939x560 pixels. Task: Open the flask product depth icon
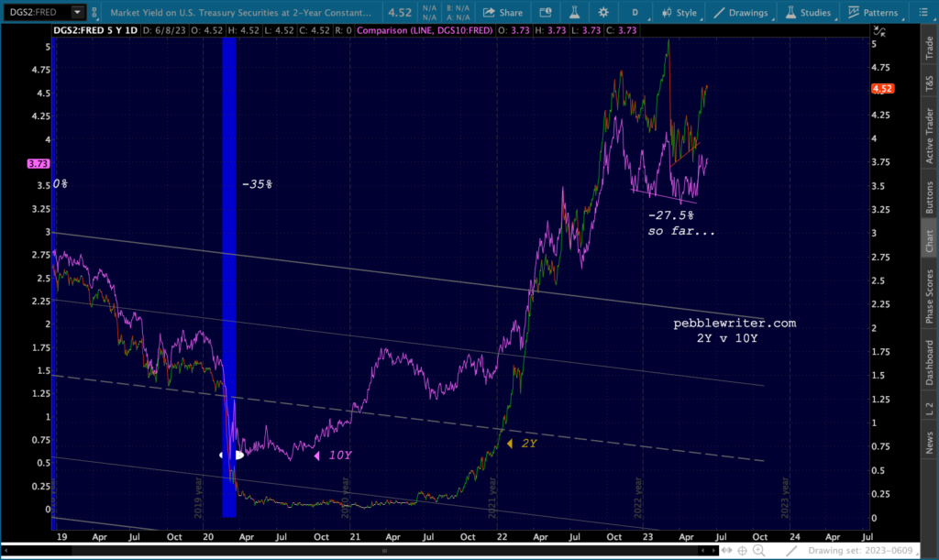point(574,13)
